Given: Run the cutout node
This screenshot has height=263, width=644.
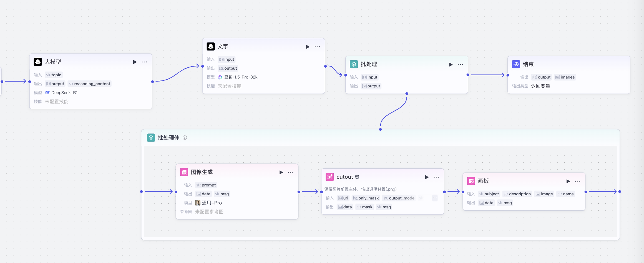Looking at the screenshot, I should pyautogui.click(x=427, y=177).
